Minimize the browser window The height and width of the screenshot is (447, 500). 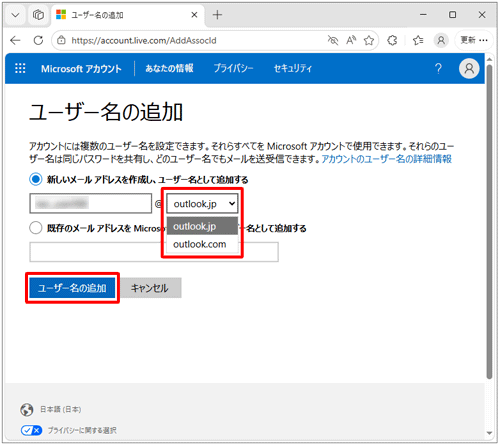423,15
